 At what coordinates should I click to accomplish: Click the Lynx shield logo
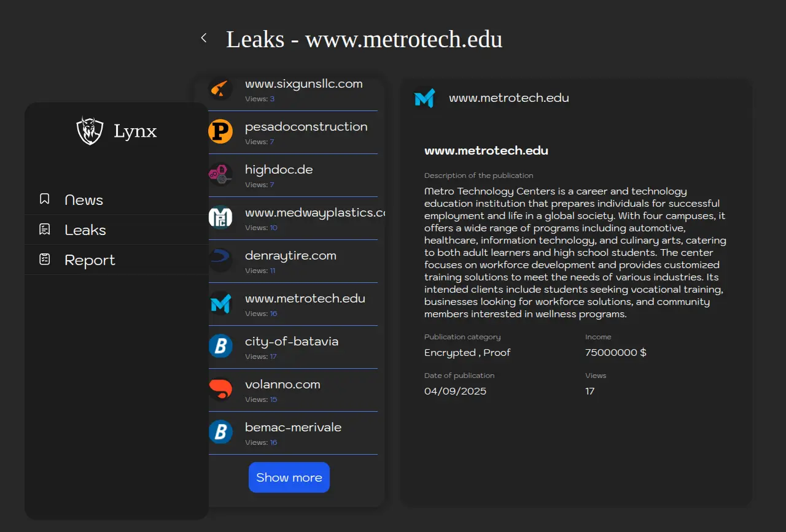(90, 131)
